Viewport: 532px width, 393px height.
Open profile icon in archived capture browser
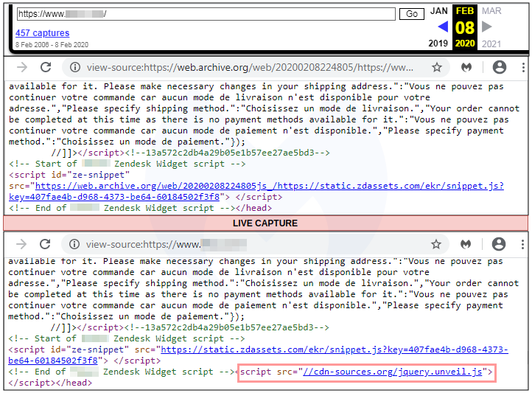(500, 68)
